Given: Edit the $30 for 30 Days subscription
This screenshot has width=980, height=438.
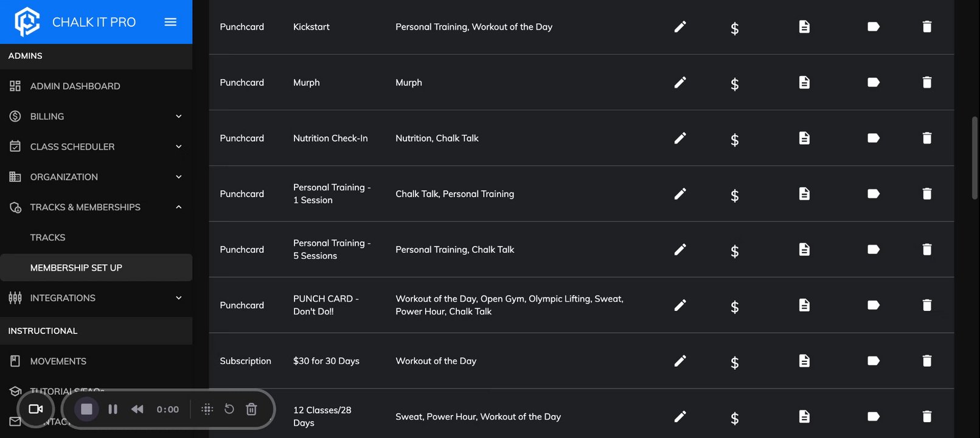Looking at the screenshot, I should pyautogui.click(x=680, y=361).
